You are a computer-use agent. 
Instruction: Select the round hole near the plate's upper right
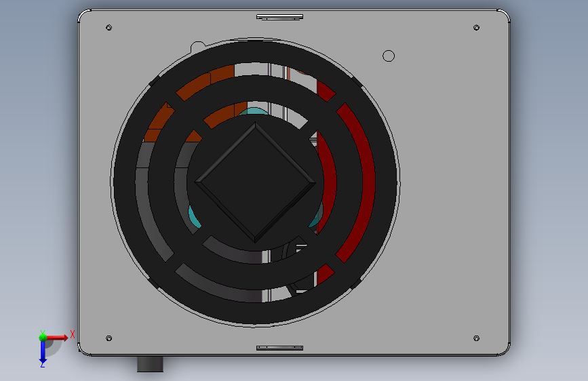(389, 56)
